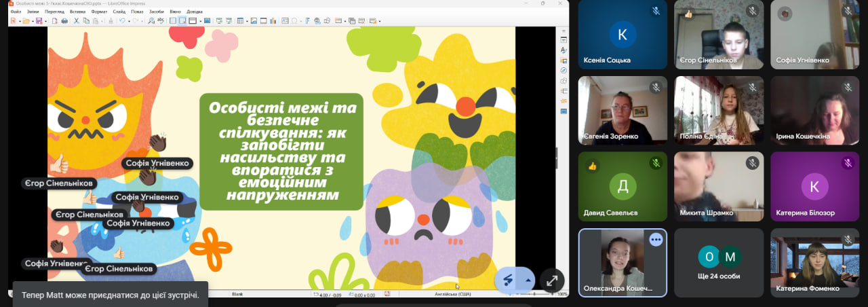
Task: Open the Слайд menu
Action: (x=117, y=12)
